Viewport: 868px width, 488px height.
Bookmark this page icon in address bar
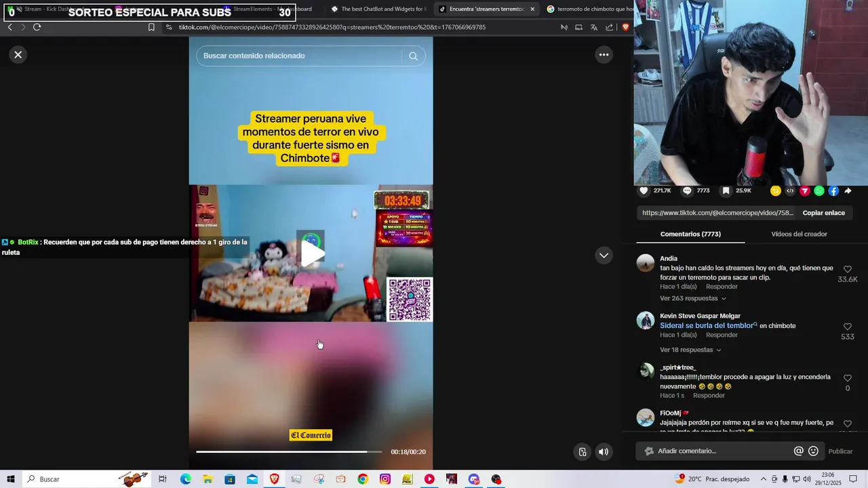[x=151, y=27]
